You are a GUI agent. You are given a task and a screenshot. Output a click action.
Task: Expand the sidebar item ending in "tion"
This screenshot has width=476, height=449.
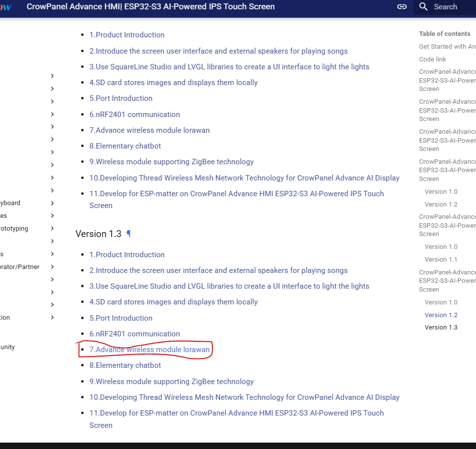(52, 317)
